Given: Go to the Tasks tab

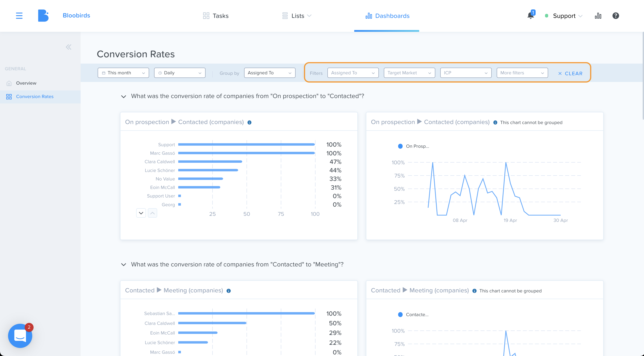Looking at the screenshot, I should [x=216, y=16].
